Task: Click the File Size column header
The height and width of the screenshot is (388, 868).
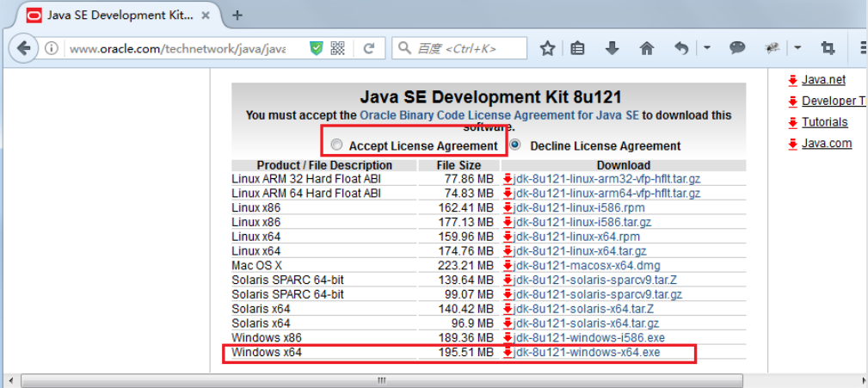Action: coord(459,165)
